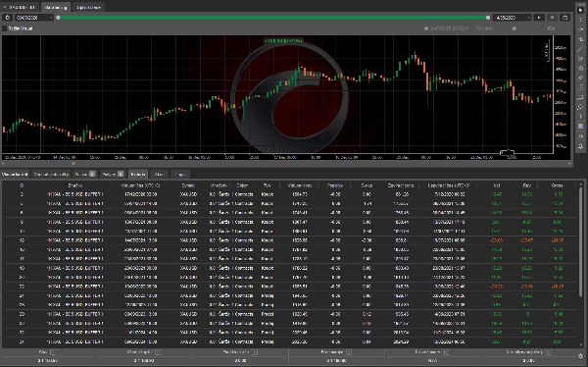Select the history row with ID 12
Viewport: 588px width, 367px height.
289,240
